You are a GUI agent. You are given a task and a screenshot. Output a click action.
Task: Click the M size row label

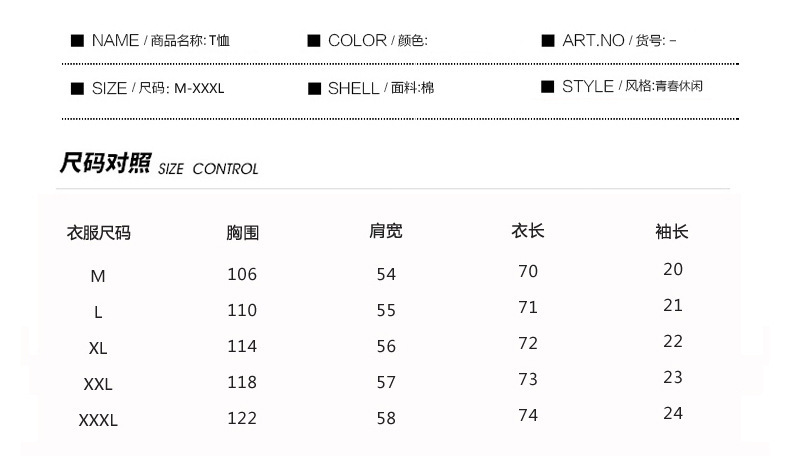coord(98,276)
